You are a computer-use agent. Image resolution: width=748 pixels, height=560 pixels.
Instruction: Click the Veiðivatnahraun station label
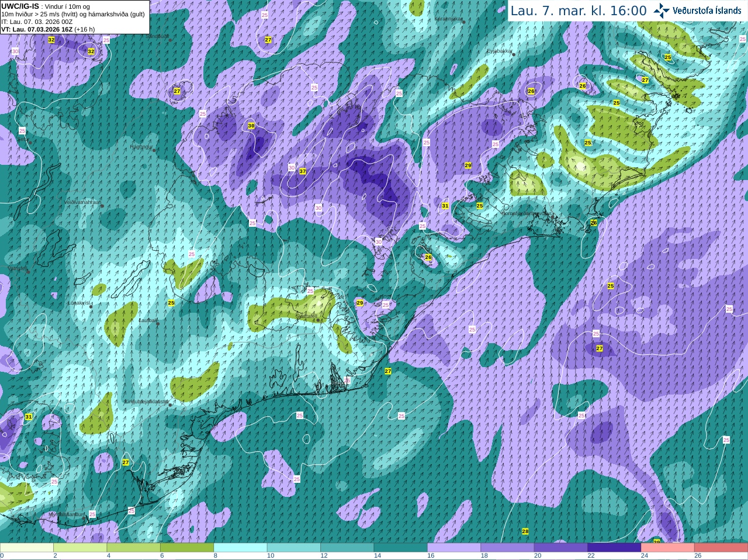82,202
